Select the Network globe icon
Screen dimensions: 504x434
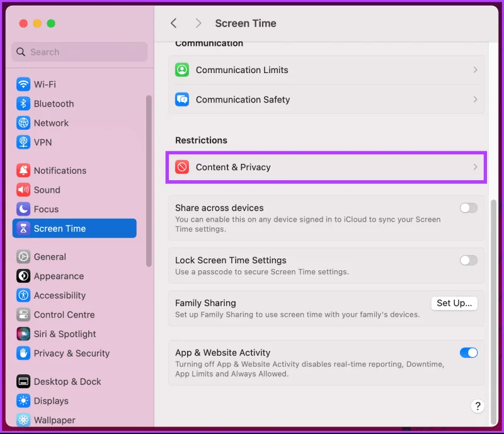[23, 123]
